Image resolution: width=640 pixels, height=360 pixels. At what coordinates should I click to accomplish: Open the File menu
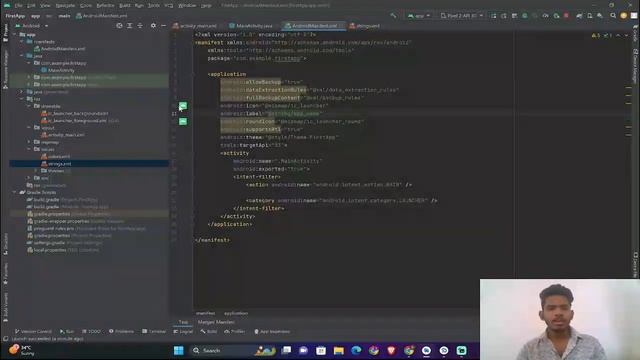tap(18, 5)
